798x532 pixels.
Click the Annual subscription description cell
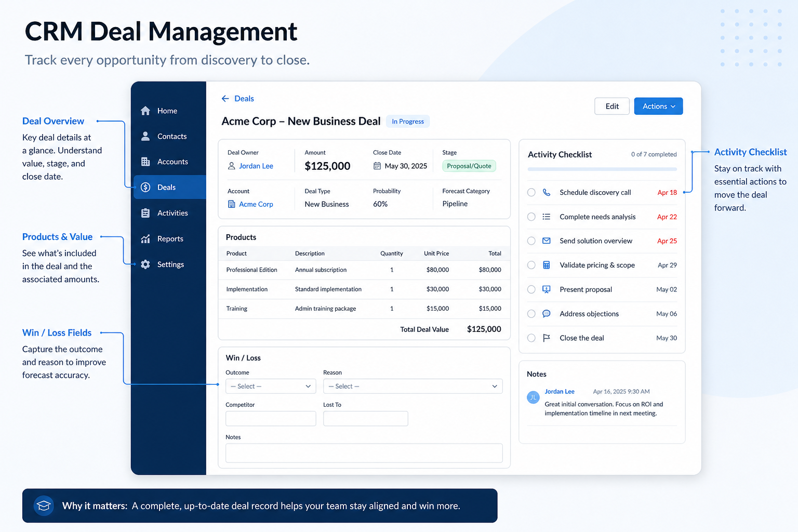pos(321,270)
